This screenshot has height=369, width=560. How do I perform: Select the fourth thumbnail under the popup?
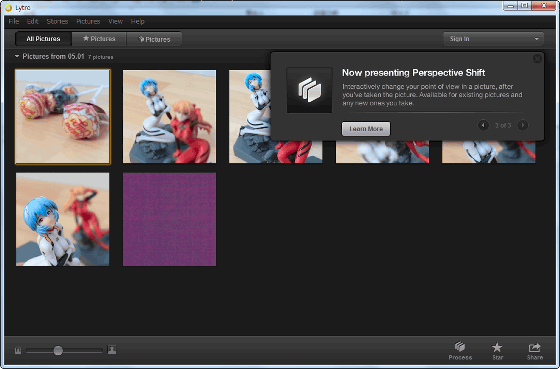[382, 152]
